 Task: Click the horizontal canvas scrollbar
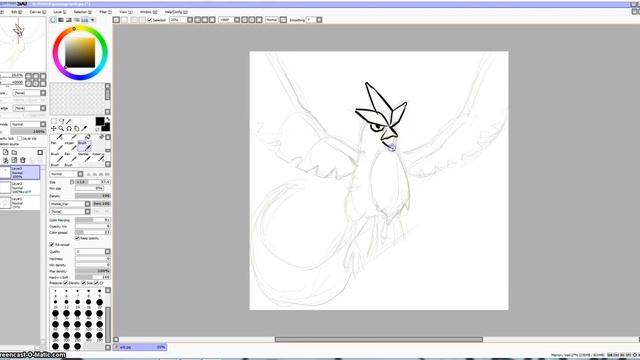[378, 340]
